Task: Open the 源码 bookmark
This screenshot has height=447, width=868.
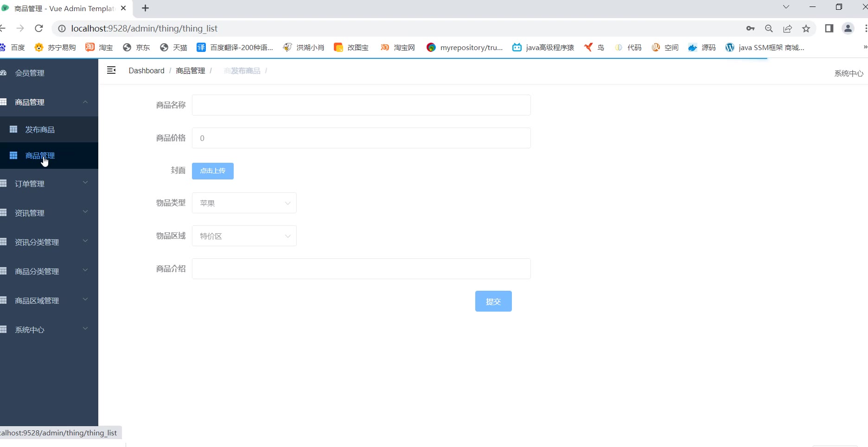Action: (x=702, y=47)
